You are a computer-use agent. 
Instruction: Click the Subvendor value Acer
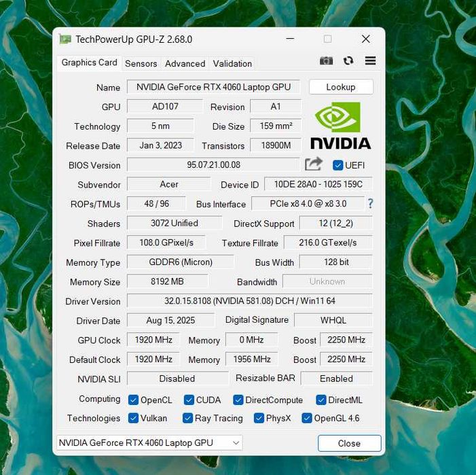pyautogui.click(x=169, y=184)
